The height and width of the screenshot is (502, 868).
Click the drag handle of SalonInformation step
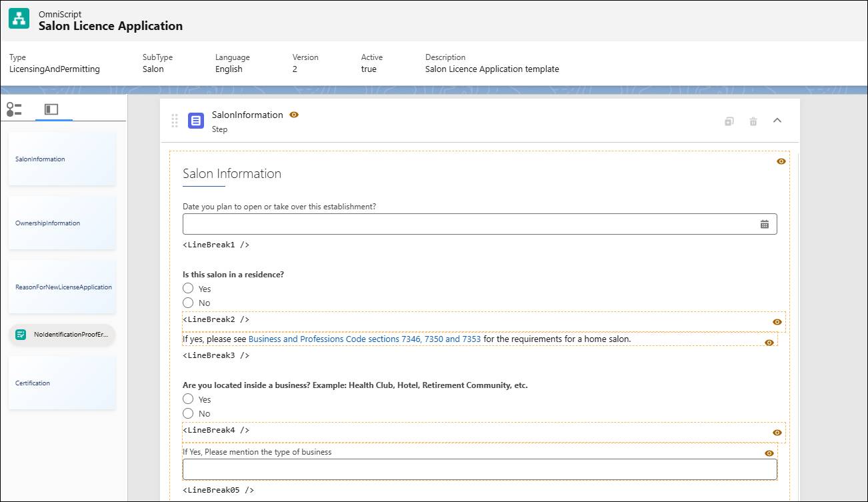(x=175, y=121)
